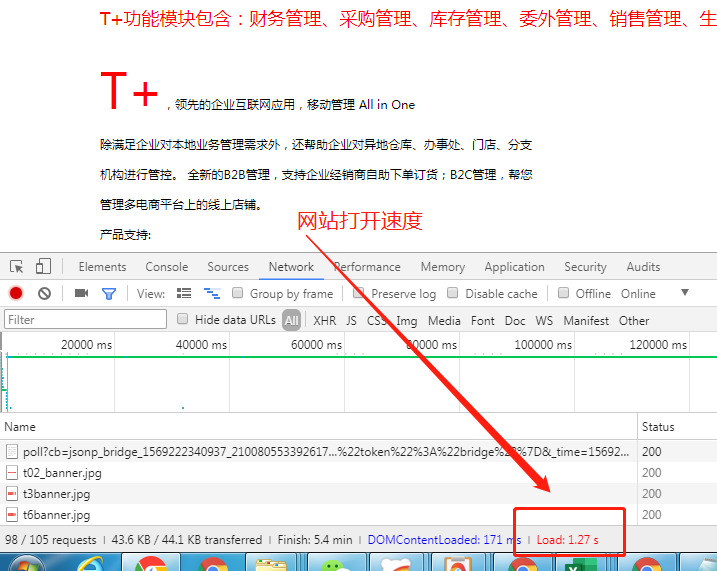This screenshot has height=571, width=717.
Task: Click the 43.6 KB / 44.1 KB transferred text
Action: coord(187,540)
